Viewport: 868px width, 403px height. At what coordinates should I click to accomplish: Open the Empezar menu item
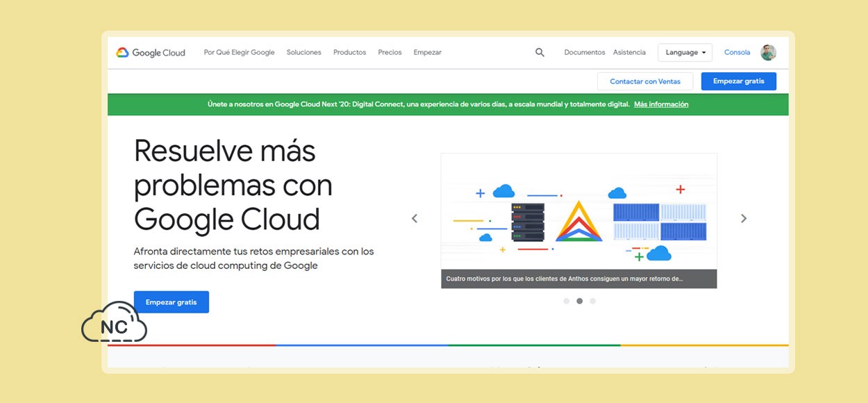[427, 53]
